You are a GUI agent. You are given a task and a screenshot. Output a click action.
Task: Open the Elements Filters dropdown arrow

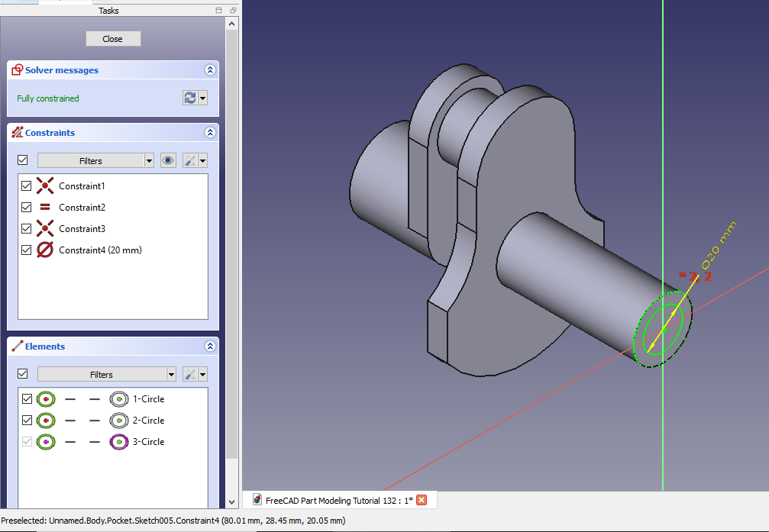pos(170,374)
